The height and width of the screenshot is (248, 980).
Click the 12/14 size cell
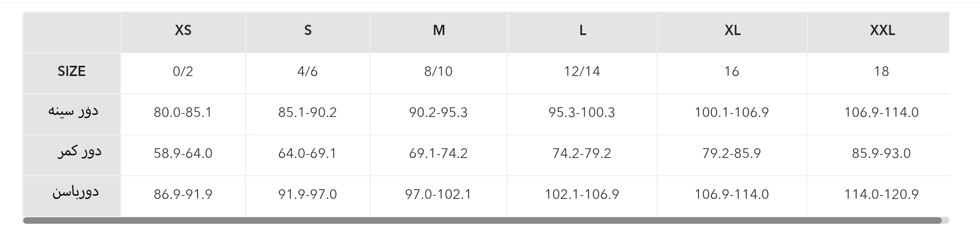tap(582, 72)
